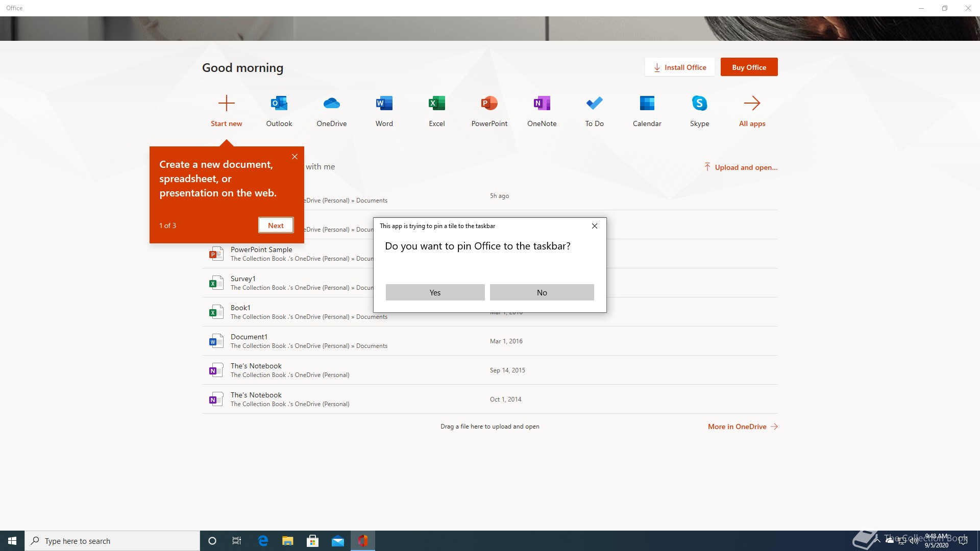Screen dimensions: 980x551
Task: Open the Outlook app icon
Action: 279,103
